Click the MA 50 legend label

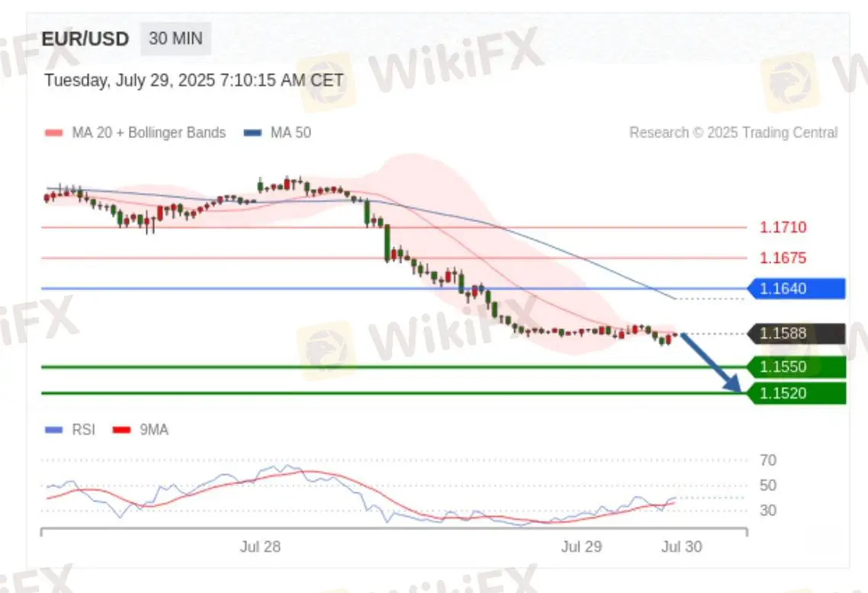(x=291, y=133)
